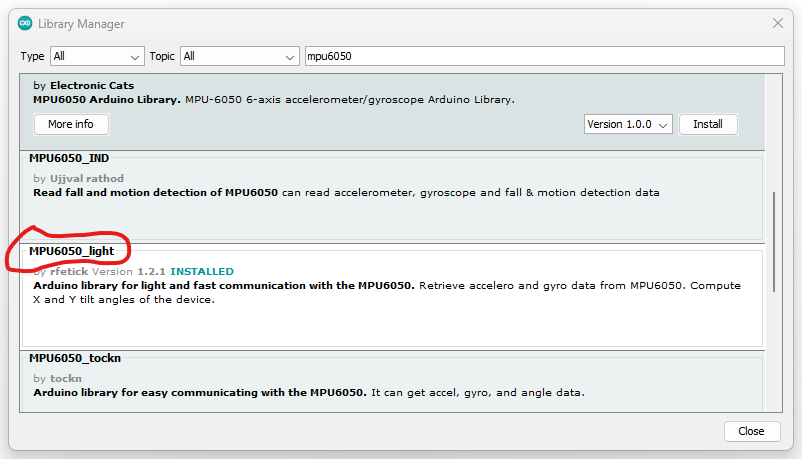Install the Electronic Cats MPU6050 library

tap(708, 125)
